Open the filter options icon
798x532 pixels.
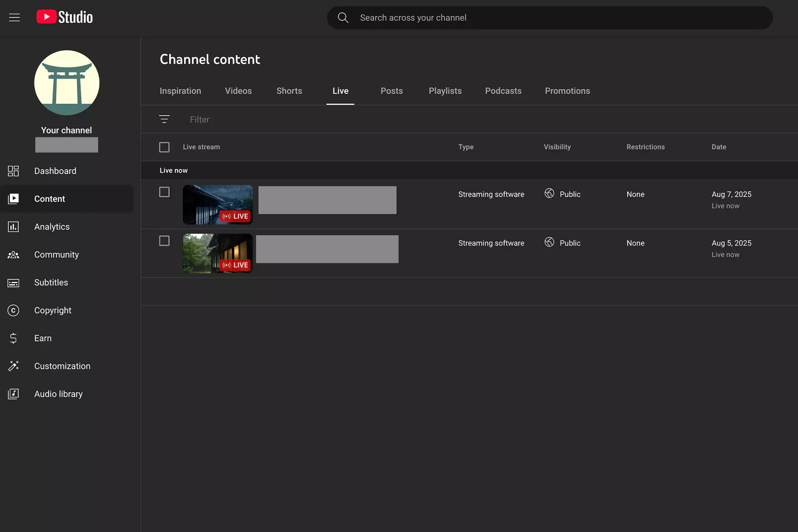point(164,119)
